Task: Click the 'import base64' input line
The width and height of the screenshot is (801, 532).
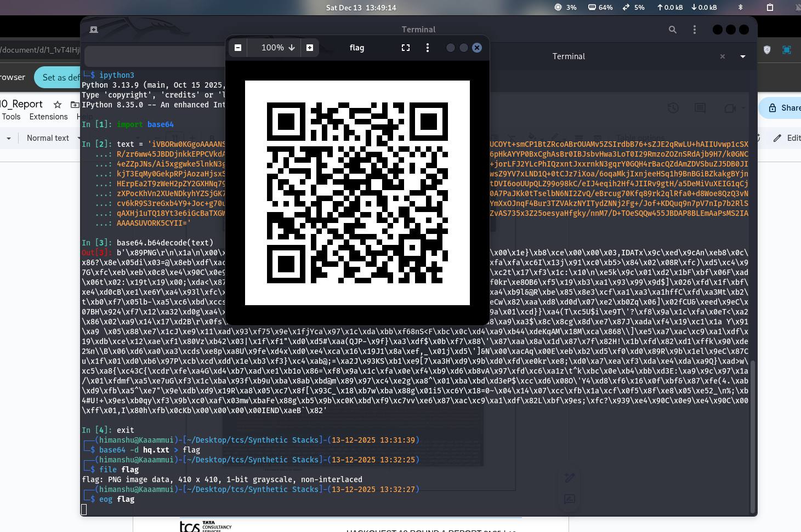Action: [x=128, y=124]
